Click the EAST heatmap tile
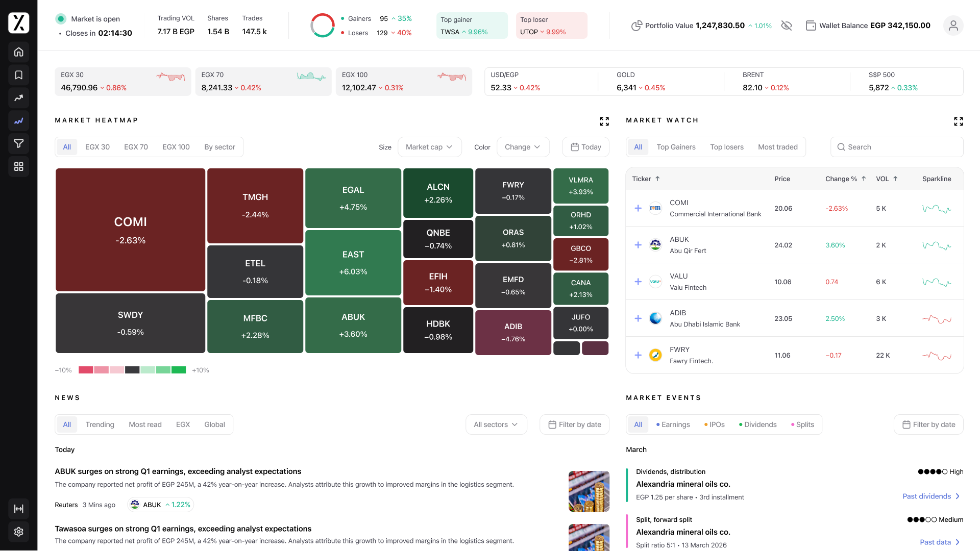980x551 pixels. coord(353,262)
